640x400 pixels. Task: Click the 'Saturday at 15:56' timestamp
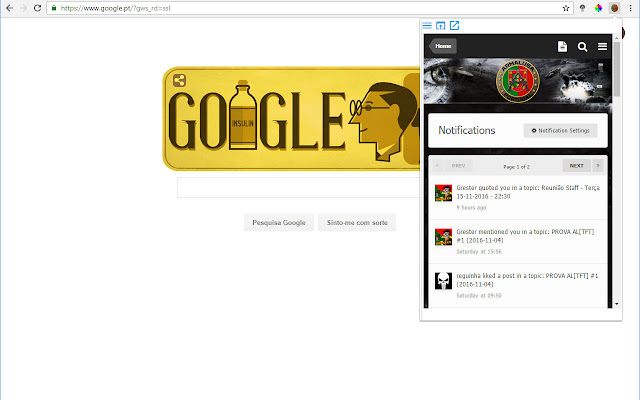[x=479, y=252]
